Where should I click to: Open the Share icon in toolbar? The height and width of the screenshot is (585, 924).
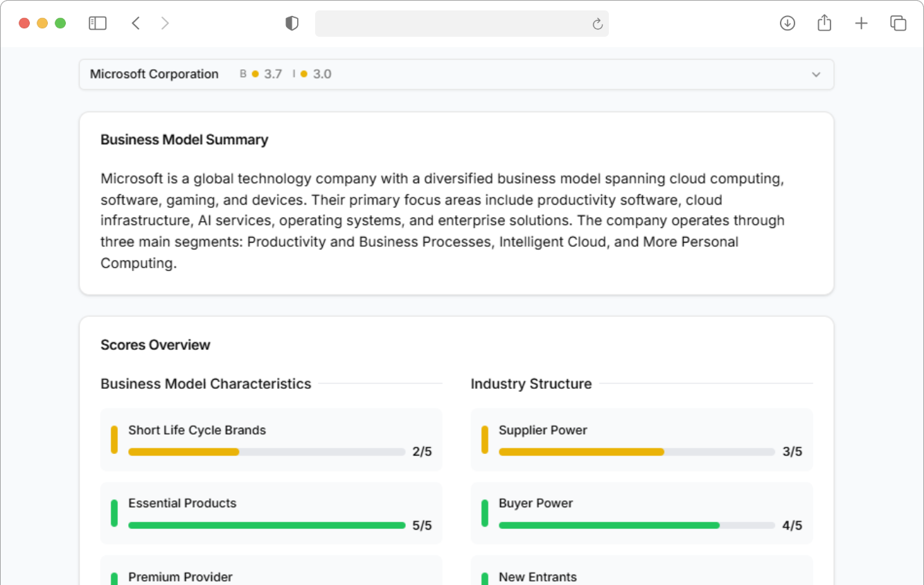[824, 23]
